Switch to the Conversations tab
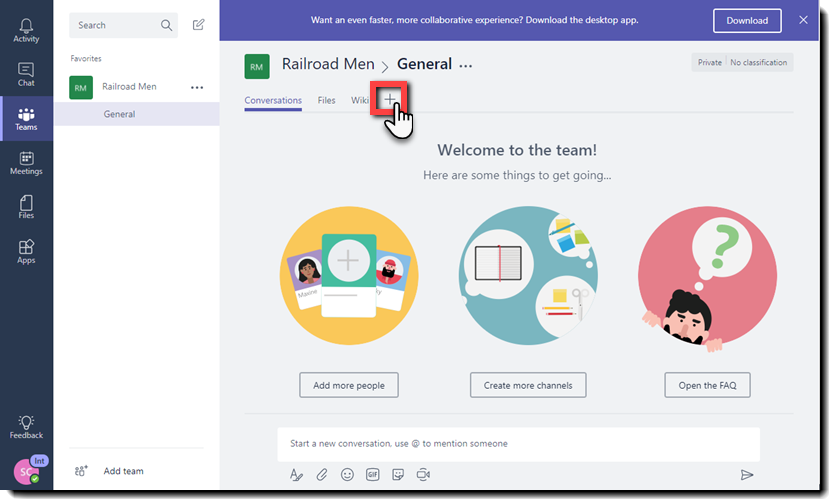This screenshot has width=830, height=499. tap(273, 101)
